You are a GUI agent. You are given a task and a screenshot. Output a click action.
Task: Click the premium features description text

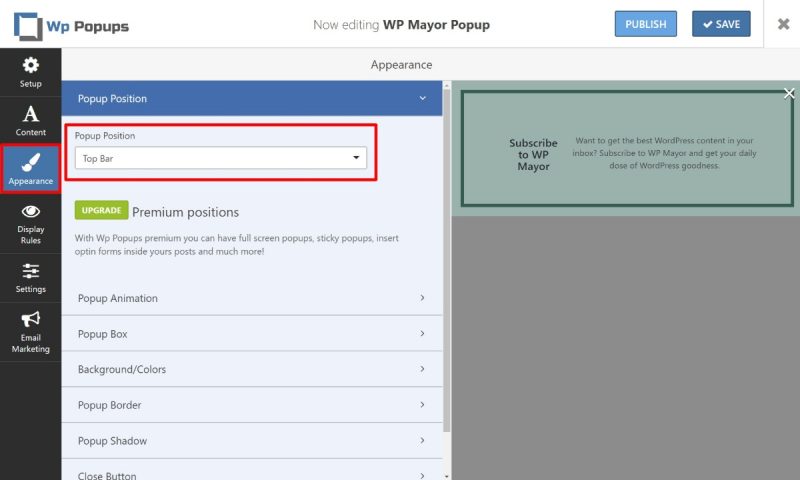point(237,244)
